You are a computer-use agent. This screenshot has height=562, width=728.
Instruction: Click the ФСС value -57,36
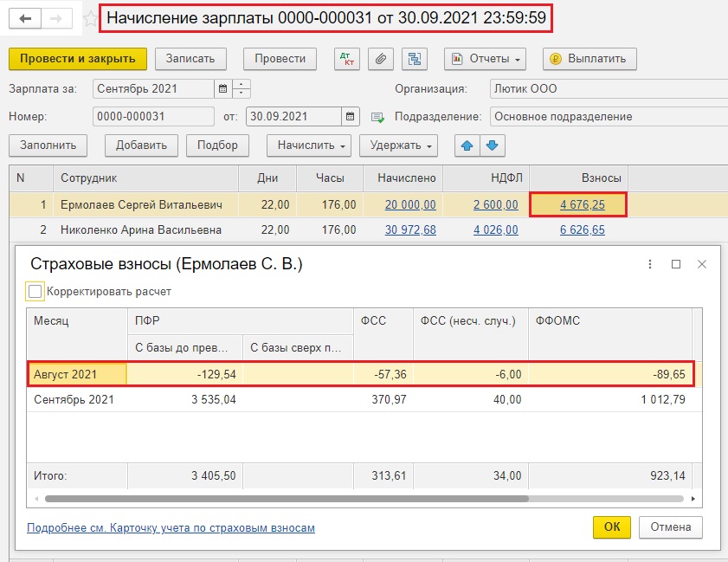(x=390, y=374)
